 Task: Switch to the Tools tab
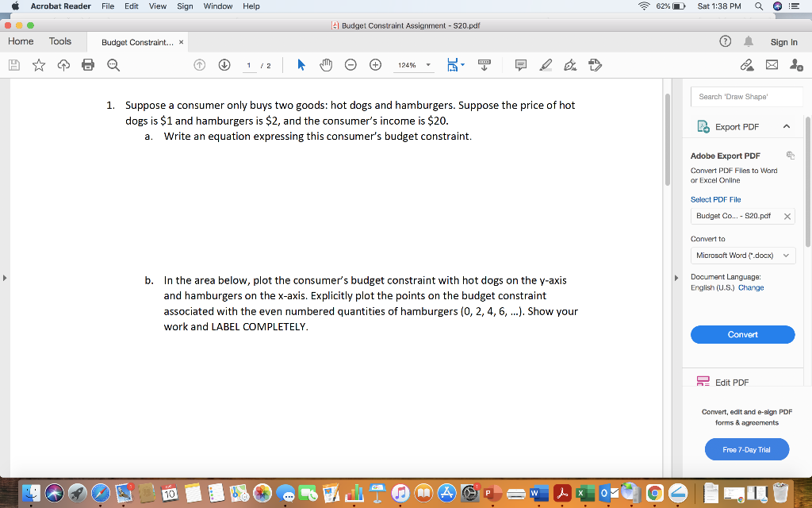point(58,41)
